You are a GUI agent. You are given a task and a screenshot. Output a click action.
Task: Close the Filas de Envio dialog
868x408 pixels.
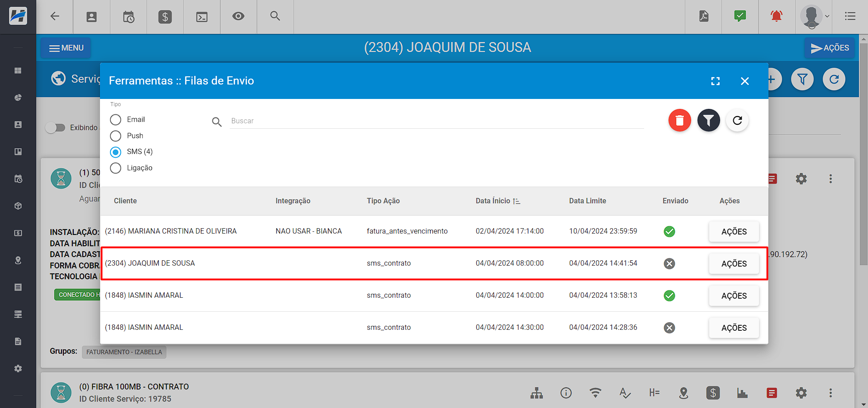click(x=745, y=81)
